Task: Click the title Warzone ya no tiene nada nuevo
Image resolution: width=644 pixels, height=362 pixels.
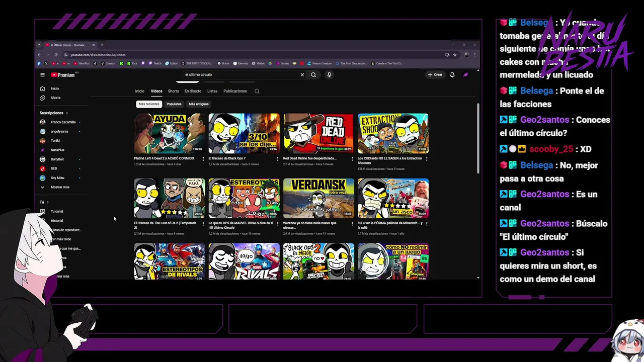Action: (x=311, y=225)
